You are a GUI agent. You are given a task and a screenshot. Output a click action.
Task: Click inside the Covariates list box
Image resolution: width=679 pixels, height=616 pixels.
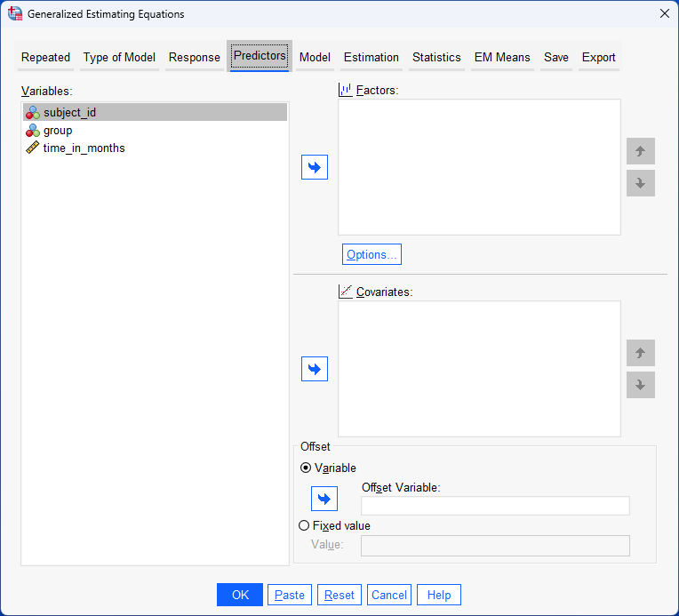coord(479,369)
